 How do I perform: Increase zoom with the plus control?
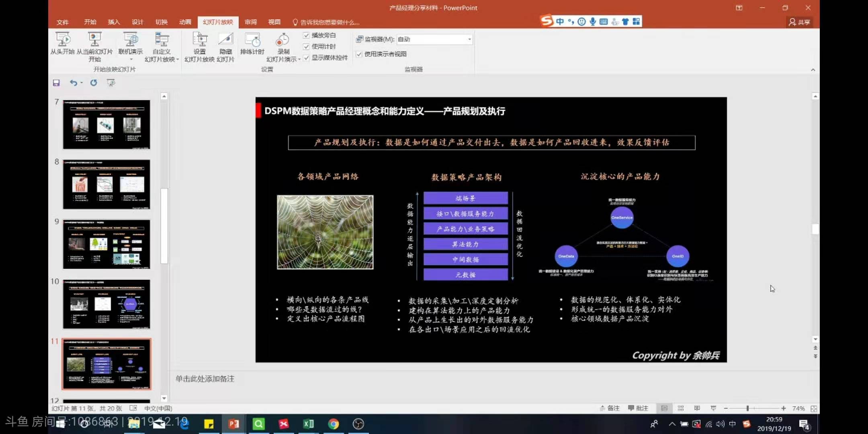784,408
